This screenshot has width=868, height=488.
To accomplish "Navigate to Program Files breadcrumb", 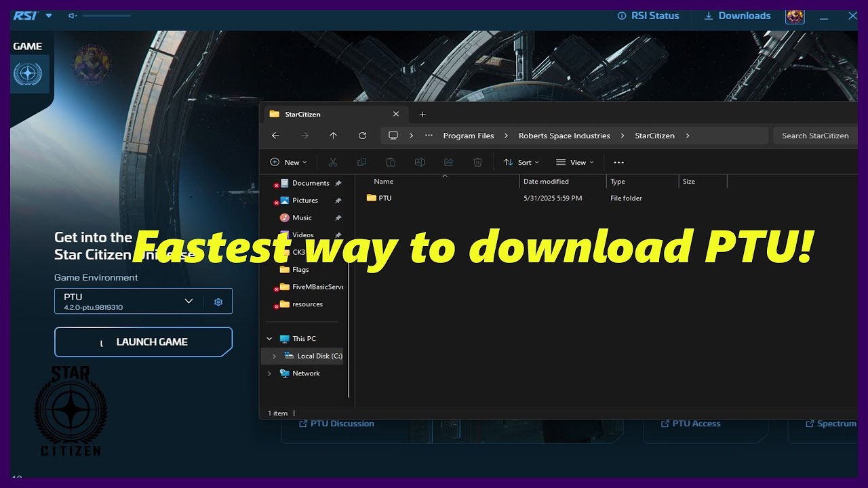I will pos(469,136).
